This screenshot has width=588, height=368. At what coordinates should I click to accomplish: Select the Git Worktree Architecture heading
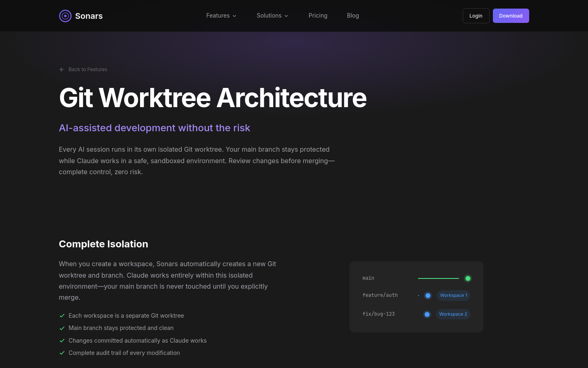click(213, 98)
